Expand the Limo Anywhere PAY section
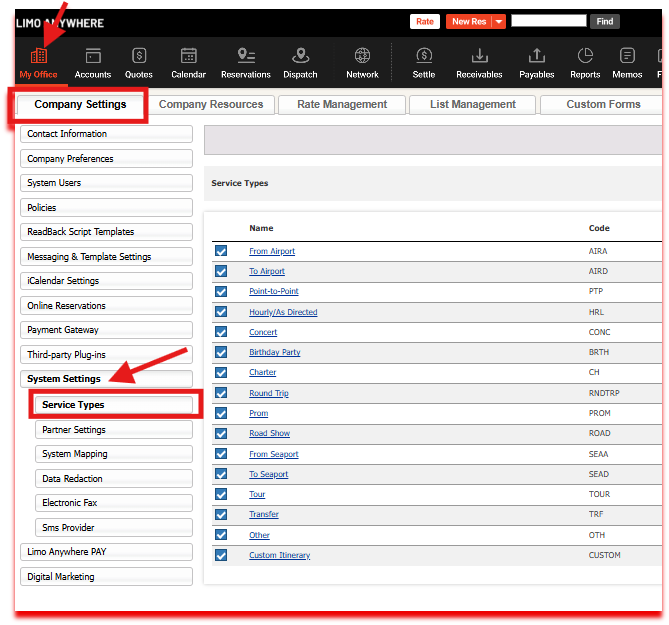 [106, 552]
